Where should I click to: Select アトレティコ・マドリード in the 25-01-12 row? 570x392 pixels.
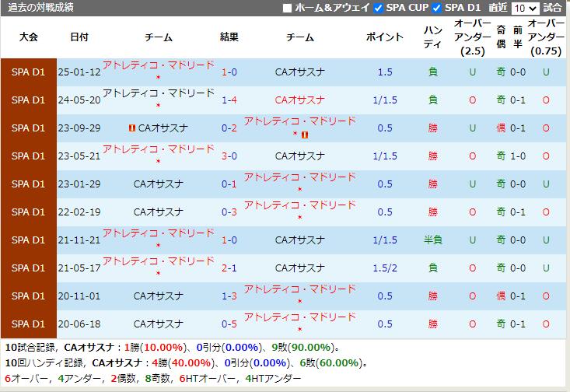158,65
